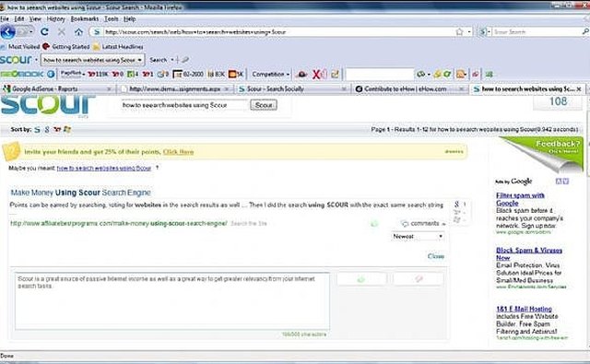The width and height of the screenshot is (590, 364).
Task: Click the Close link under comments
Action: pos(436,256)
